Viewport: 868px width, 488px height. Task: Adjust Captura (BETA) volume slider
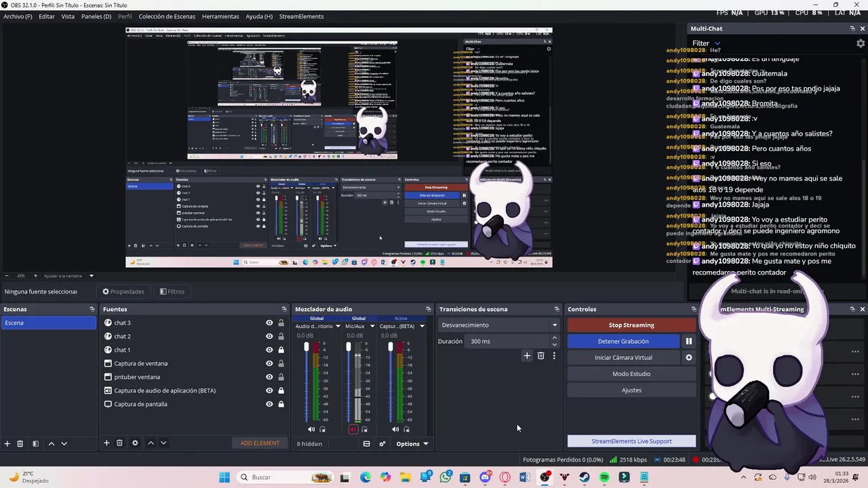point(391,381)
